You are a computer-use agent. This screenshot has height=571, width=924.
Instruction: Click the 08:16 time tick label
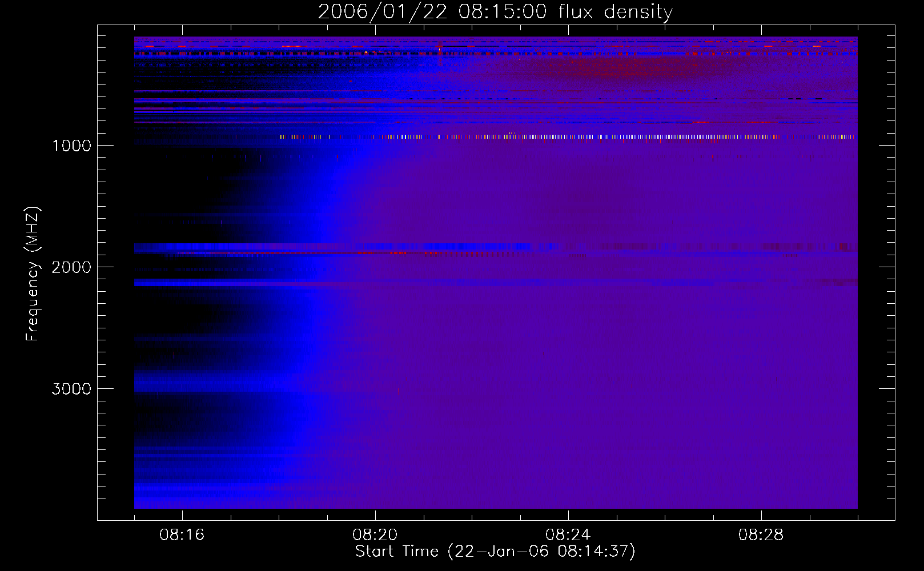click(182, 535)
